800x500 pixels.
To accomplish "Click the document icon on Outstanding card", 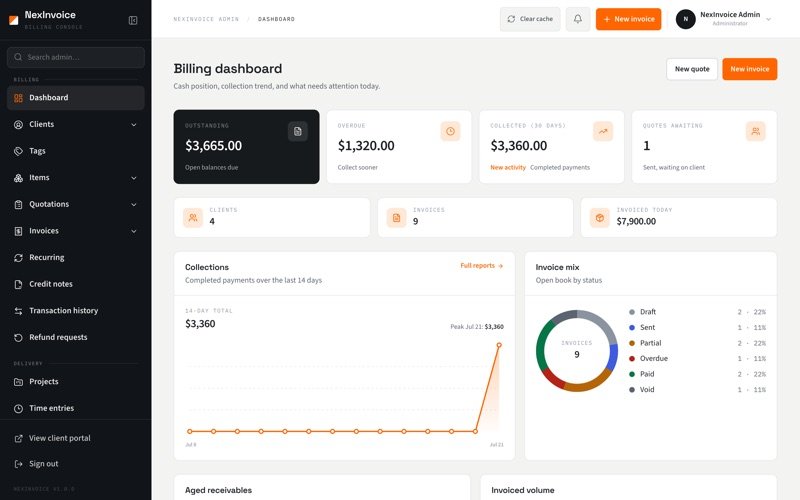I will click(297, 132).
